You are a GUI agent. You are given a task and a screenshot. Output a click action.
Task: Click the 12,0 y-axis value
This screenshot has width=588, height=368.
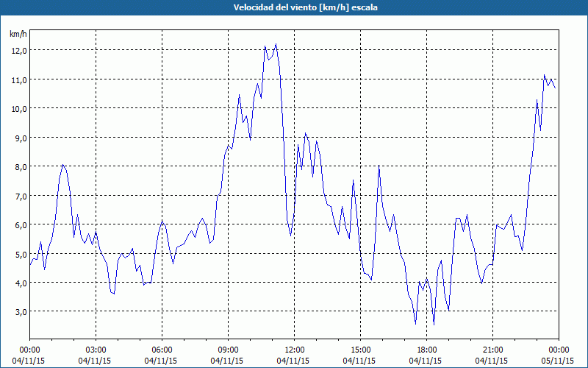[19, 51]
